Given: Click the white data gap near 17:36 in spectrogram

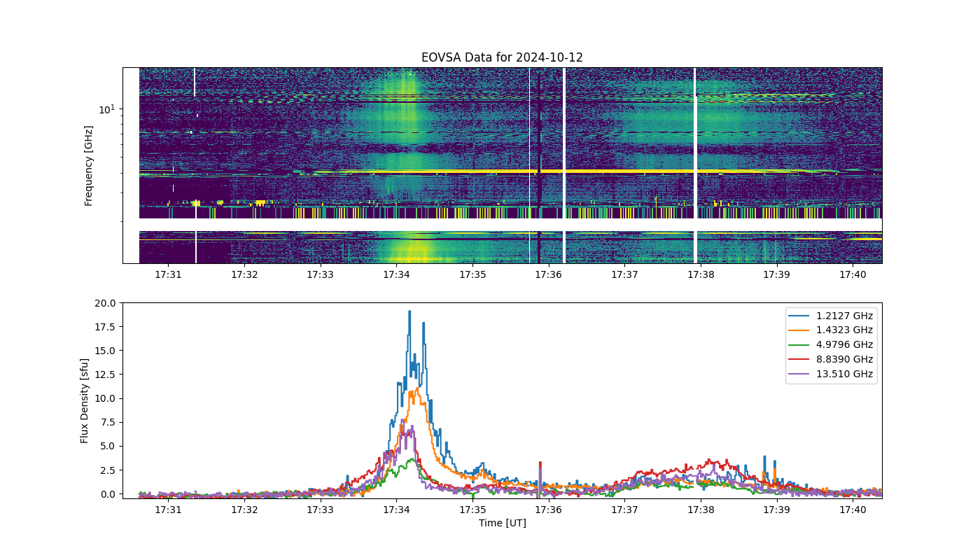Looking at the screenshot, I should [x=564, y=165].
